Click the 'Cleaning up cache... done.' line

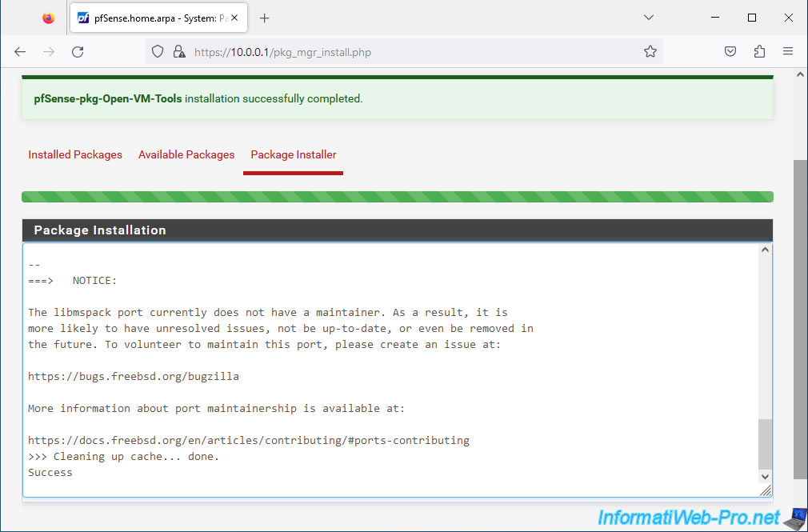click(124, 456)
